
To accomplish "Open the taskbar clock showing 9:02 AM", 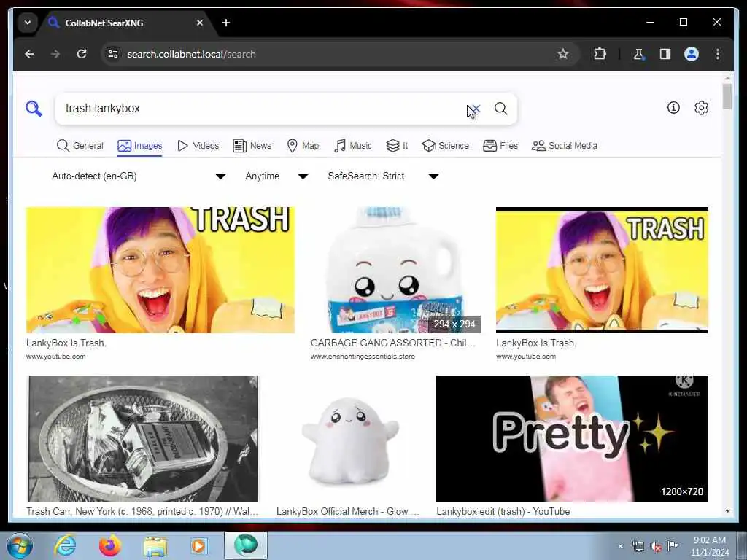I will click(x=710, y=545).
